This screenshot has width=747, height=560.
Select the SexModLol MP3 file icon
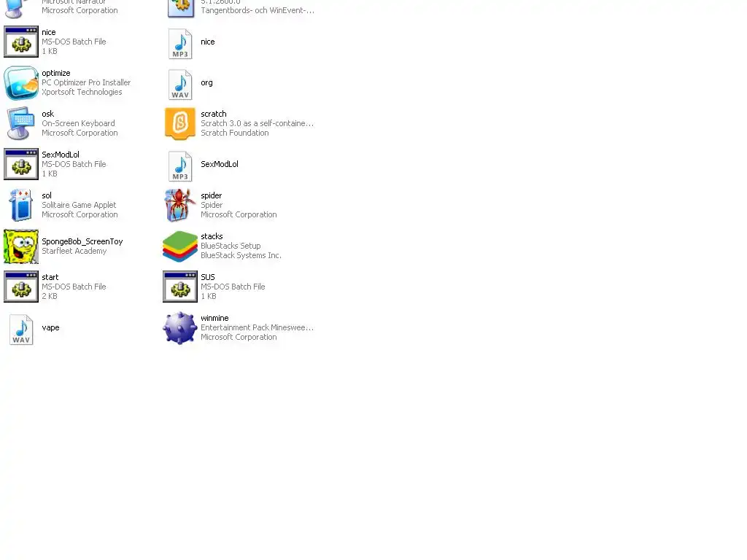180,166
